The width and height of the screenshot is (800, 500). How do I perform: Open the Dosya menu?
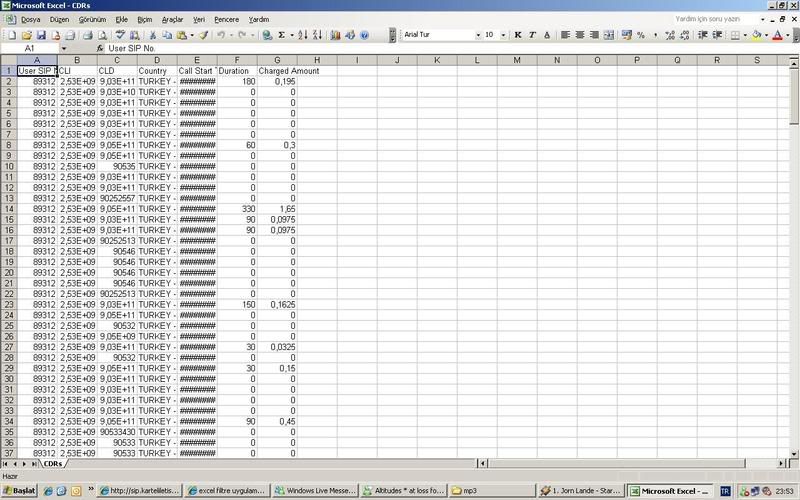tap(30, 19)
